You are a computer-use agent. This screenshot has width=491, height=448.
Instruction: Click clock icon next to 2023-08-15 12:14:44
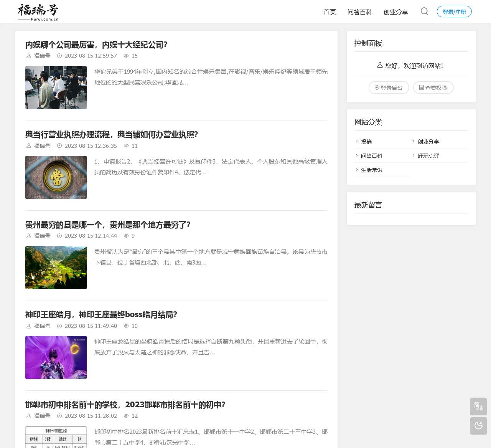59,236
